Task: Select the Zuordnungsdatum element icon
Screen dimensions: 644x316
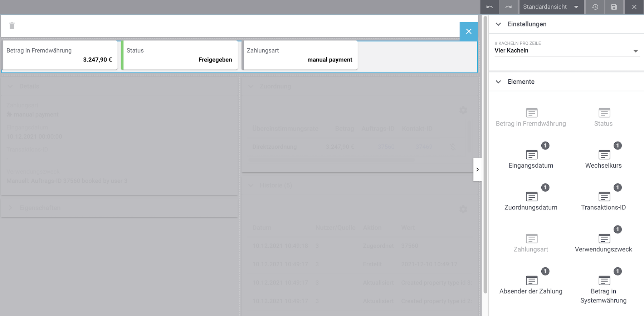Action: 531,197
